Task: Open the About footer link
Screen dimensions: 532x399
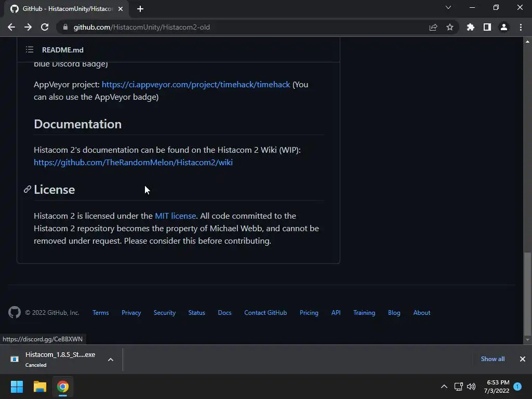Action: pos(422,312)
